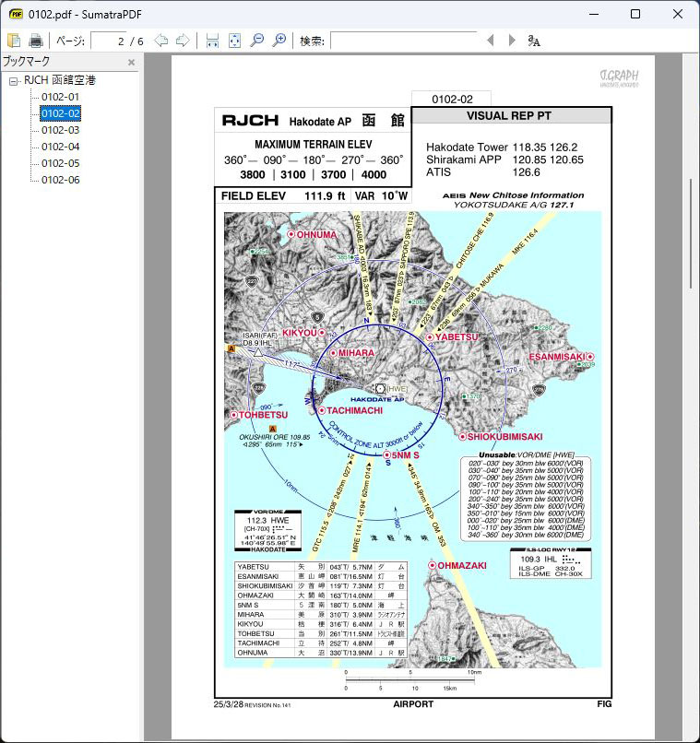Click the Zoom In magnifier
Viewport: 700px width, 743px height.
tap(279, 41)
